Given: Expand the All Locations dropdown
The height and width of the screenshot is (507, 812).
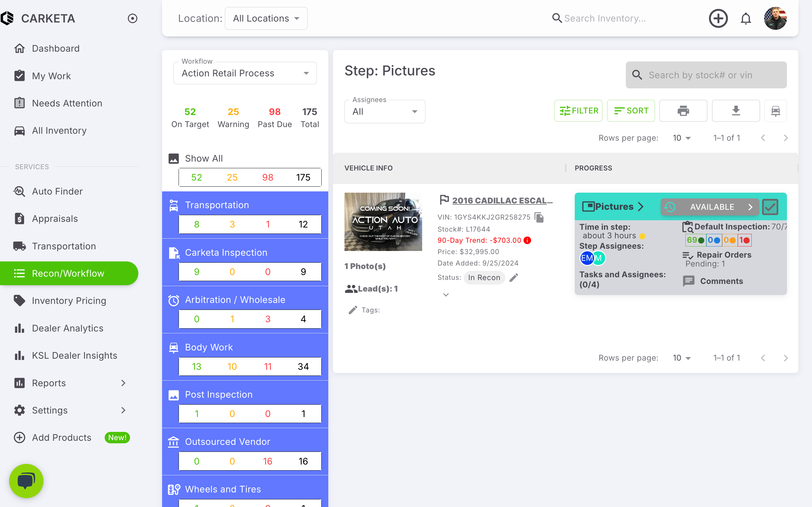Looking at the screenshot, I should click(x=266, y=18).
